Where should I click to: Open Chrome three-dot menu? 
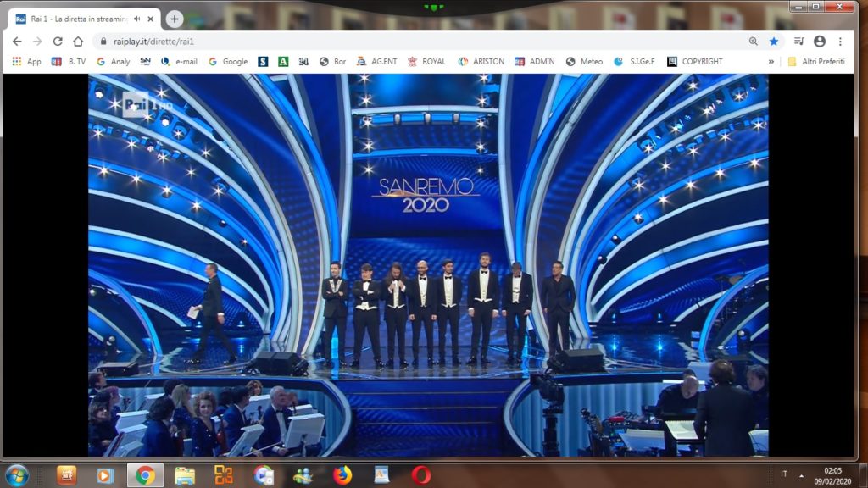click(840, 41)
